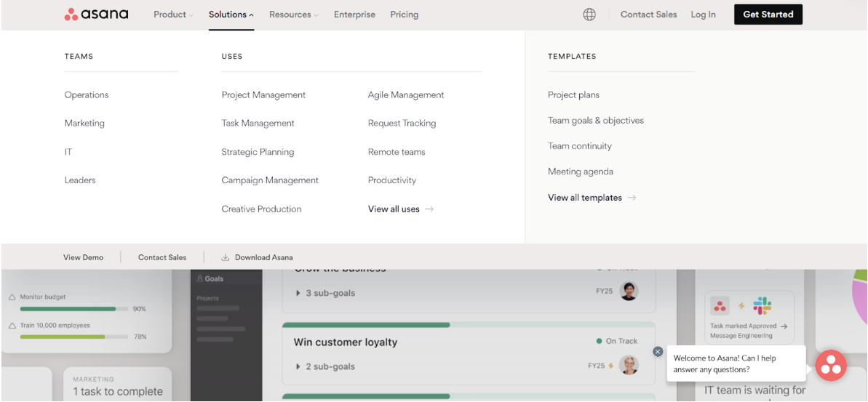Click the Goals icon in the sidebar

[199, 278]
